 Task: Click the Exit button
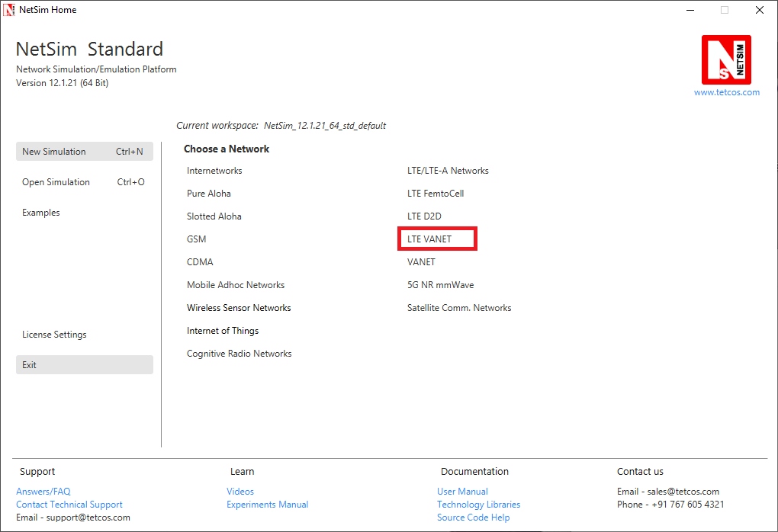[85, 364]
